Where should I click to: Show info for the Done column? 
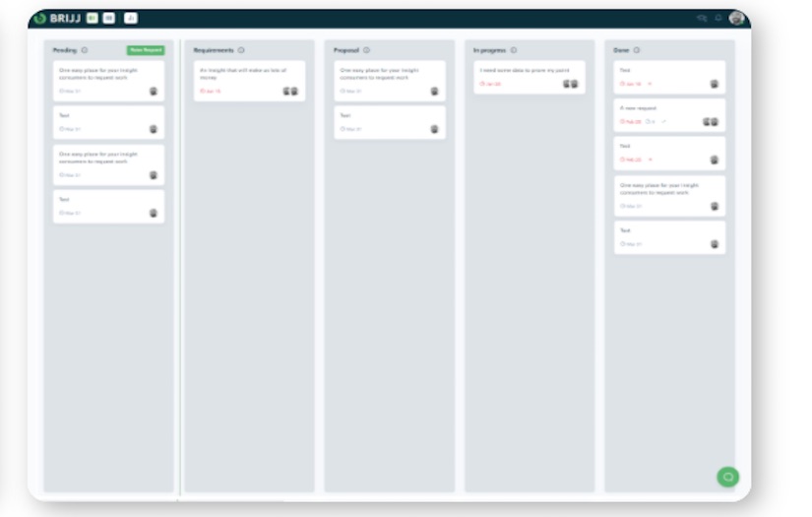coord(637,50)
